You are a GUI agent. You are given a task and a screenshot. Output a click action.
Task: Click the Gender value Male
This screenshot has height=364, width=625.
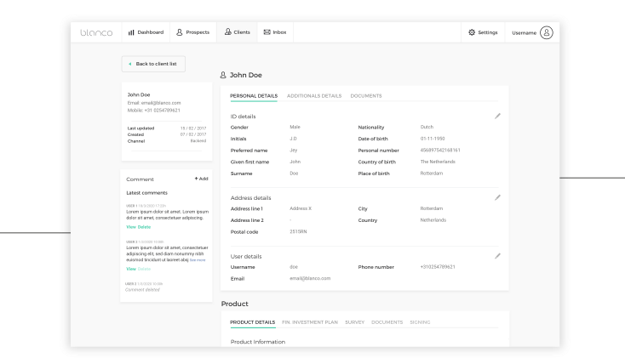pyautogui.click(x=295, y=127)
